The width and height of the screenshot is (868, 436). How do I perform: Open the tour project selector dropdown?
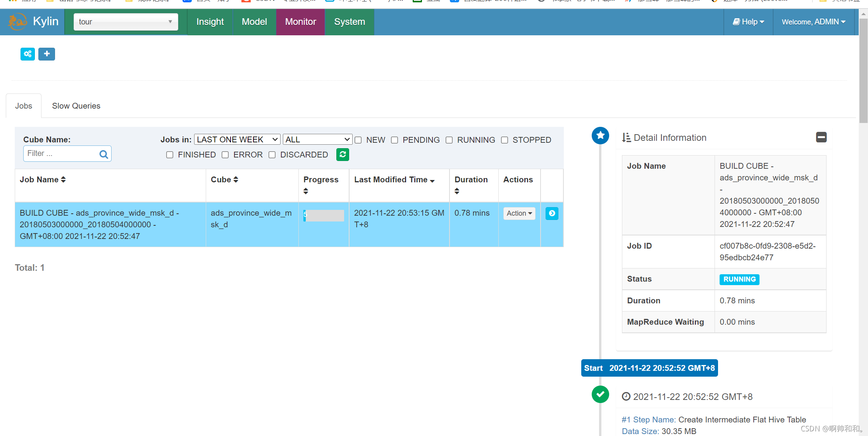click(126, 22)
